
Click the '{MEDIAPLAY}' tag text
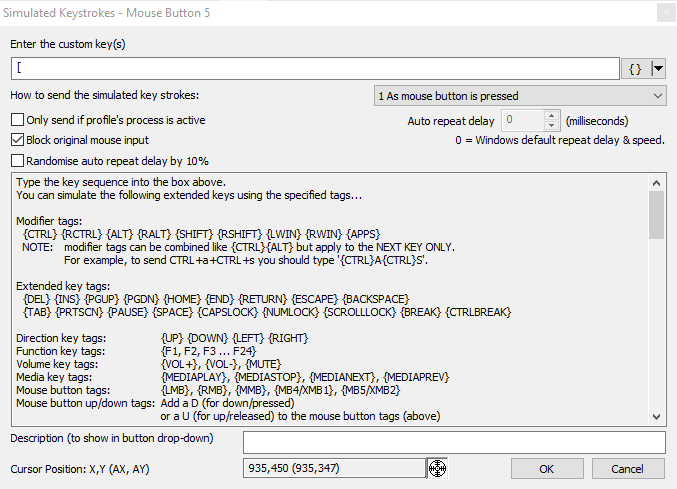point(195,377)
